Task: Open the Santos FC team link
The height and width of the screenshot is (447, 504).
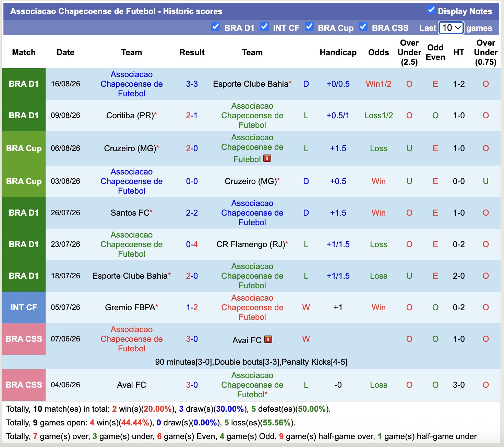Action: tap(130, 213)
